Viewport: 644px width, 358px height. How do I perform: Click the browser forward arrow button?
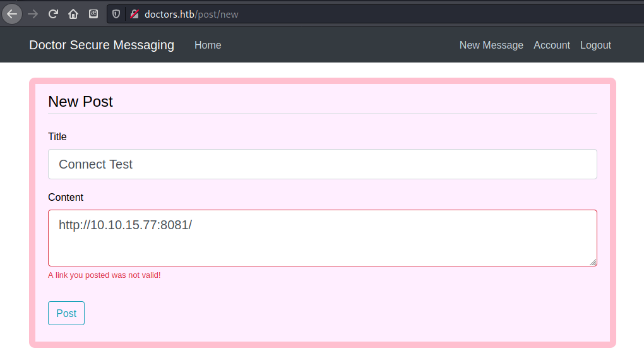33,13
